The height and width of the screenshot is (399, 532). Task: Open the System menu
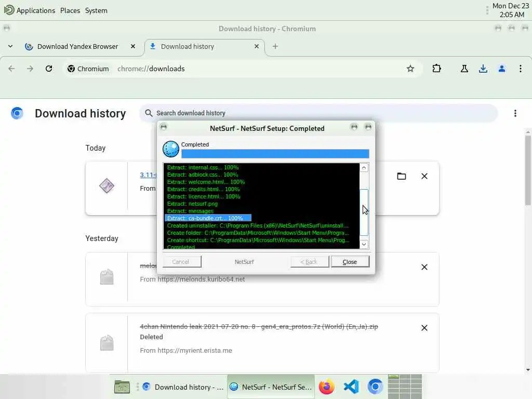pyautogui.click(x=96, y=10)
